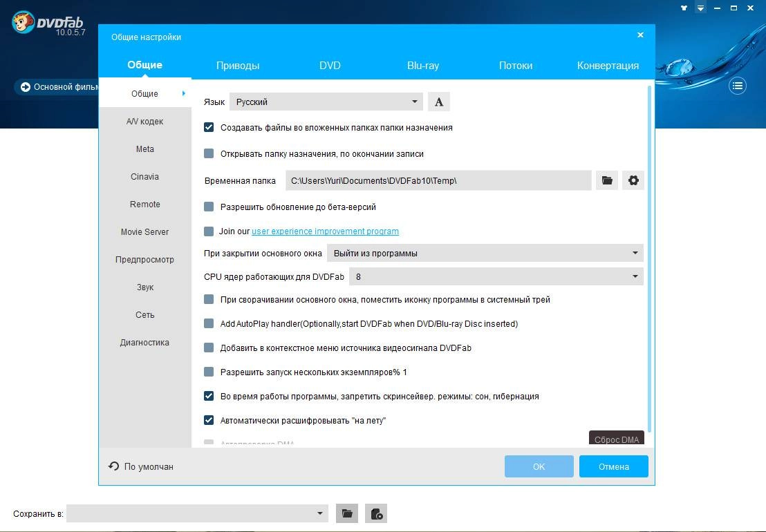Click the temporary folder path field
The width and height of the screenshot is (766, 532).
(x=438, y=180)
